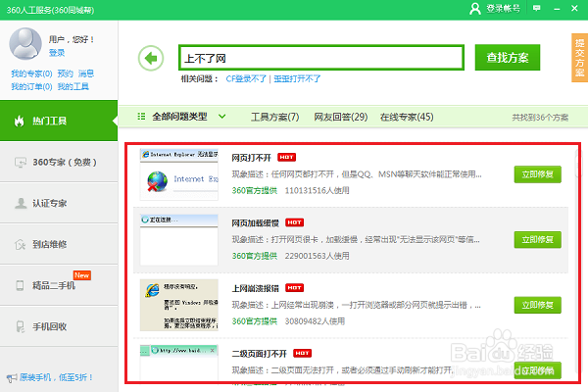Screen dimensions: 588x392
Task: Click the search field containing 上不了网
Action: (x=321, y=58)
